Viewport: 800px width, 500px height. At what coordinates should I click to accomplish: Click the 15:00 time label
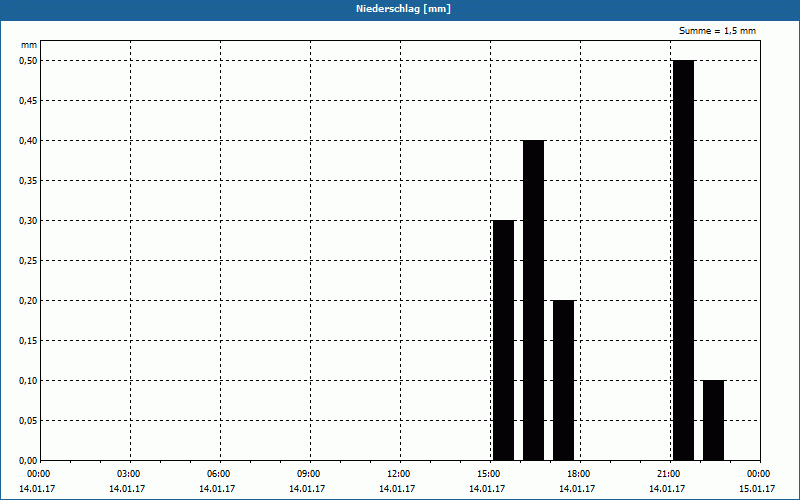[x=490, y=474]
